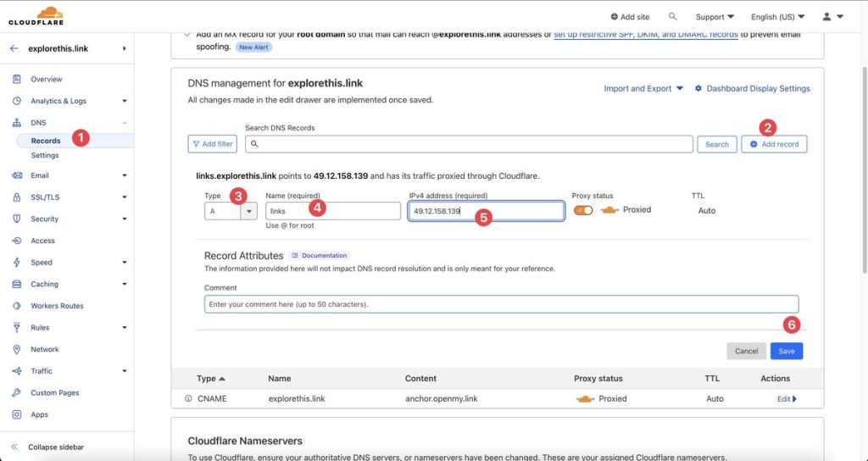Click the Add record button
This screenshot has height=461, width=868.
(774, 144)
